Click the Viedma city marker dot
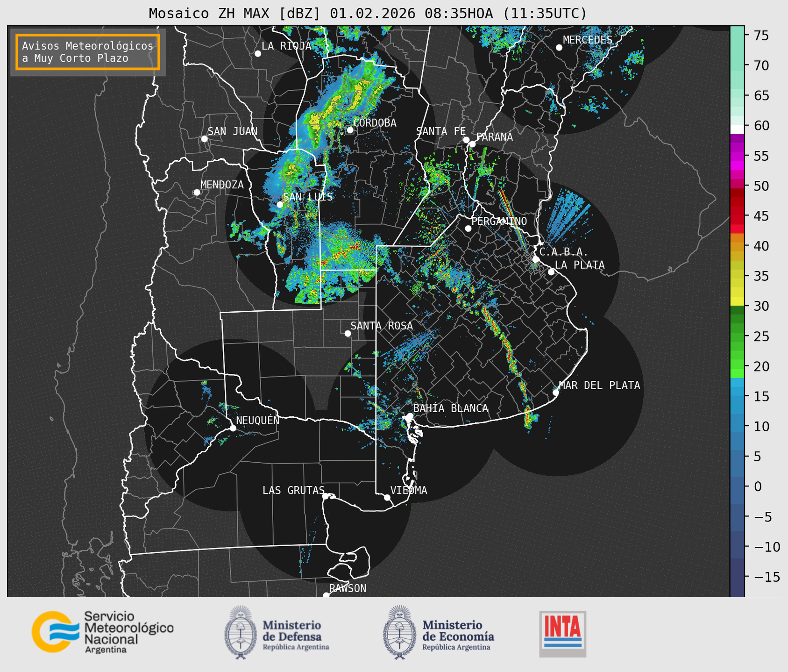788x672 pixels. pos(387,497)
